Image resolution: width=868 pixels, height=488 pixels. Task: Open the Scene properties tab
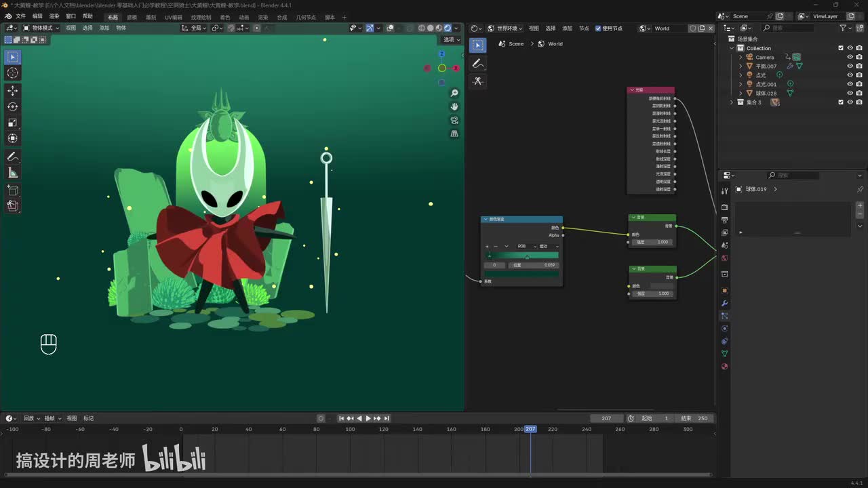tap(724, 245)
